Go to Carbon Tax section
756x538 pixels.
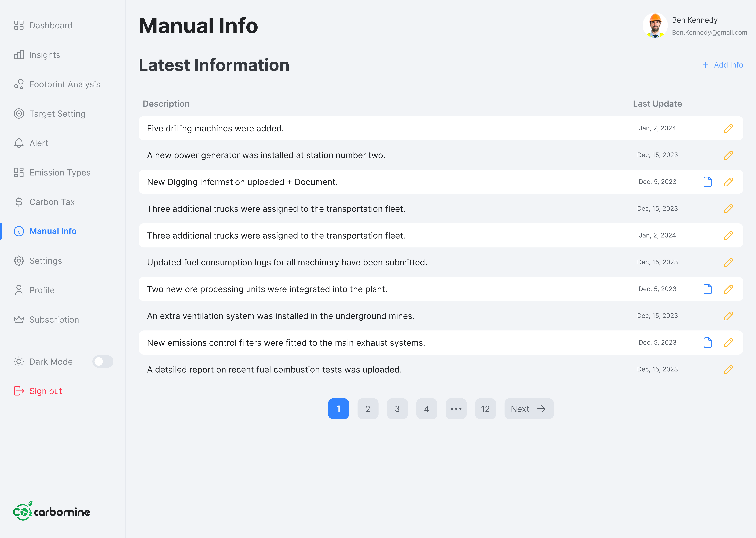[52, 202]
